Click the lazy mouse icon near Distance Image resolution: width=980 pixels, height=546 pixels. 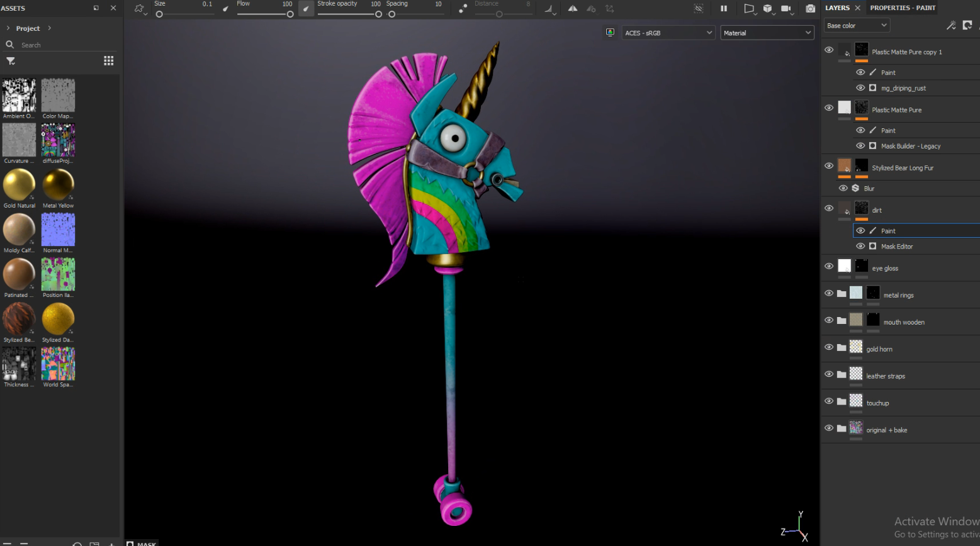pos(463,8)
